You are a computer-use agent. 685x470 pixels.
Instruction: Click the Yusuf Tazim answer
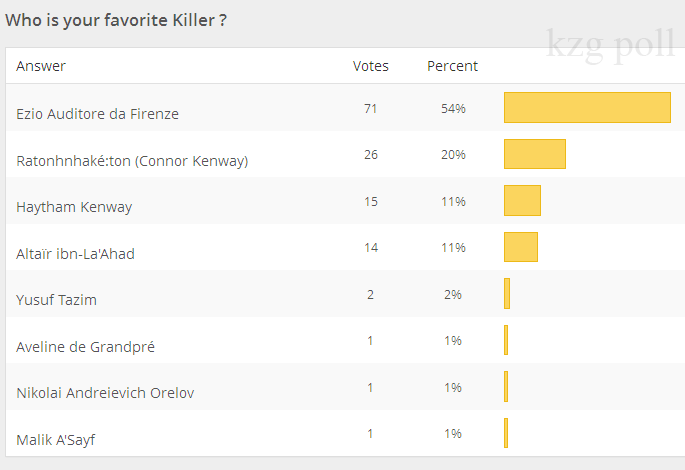click(x=57, y=300)
